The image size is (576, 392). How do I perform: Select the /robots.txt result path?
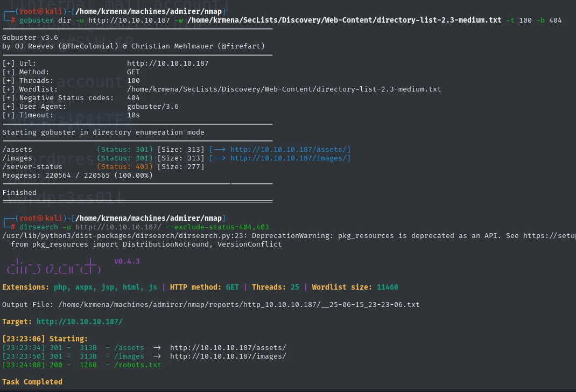click(138, 365)
